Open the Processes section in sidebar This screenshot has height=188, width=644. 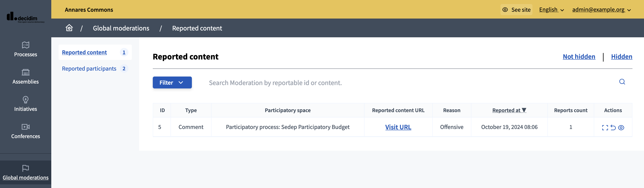point(25,49)
